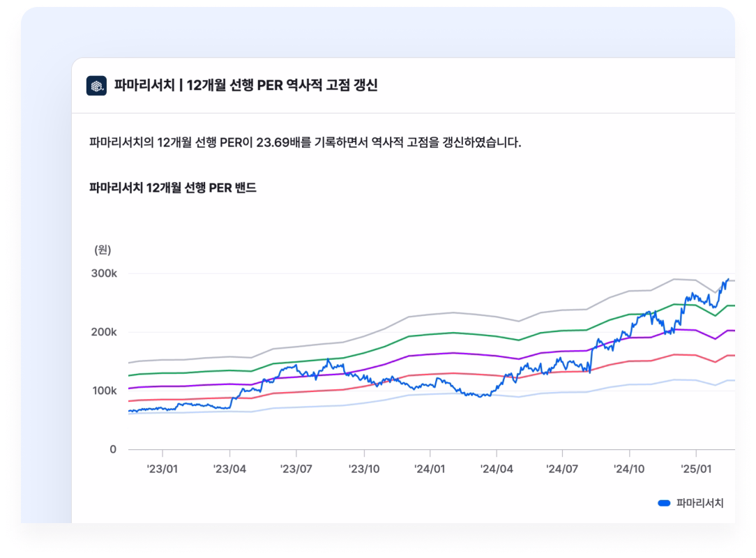Click the 0 y-axis label

(x=113, y=449)
